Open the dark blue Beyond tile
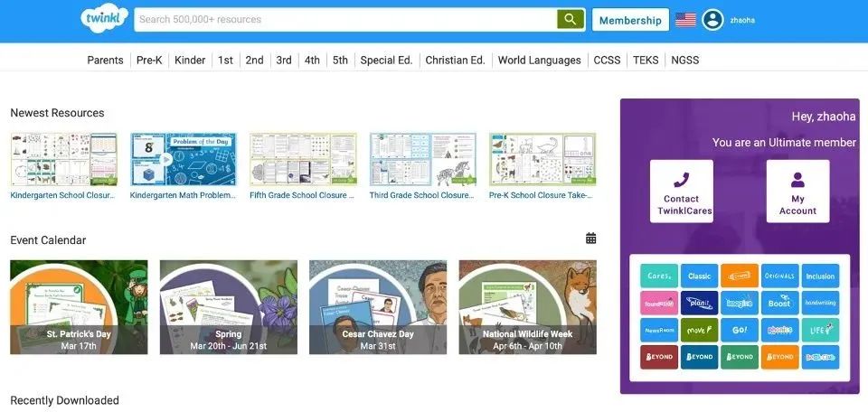868x412 pixels. pyautogui.click(x=699, y=357)
